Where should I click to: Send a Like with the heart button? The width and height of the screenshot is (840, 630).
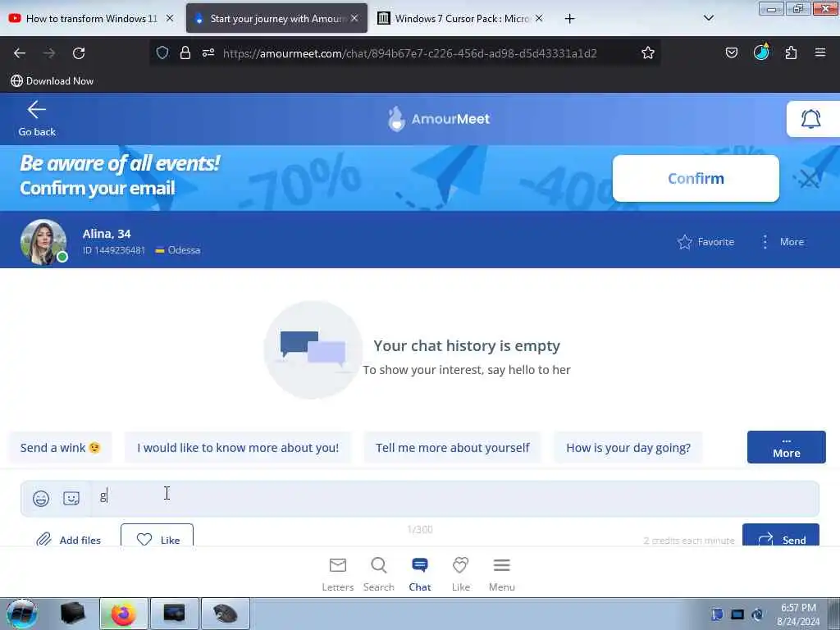[x=157, y=536]
